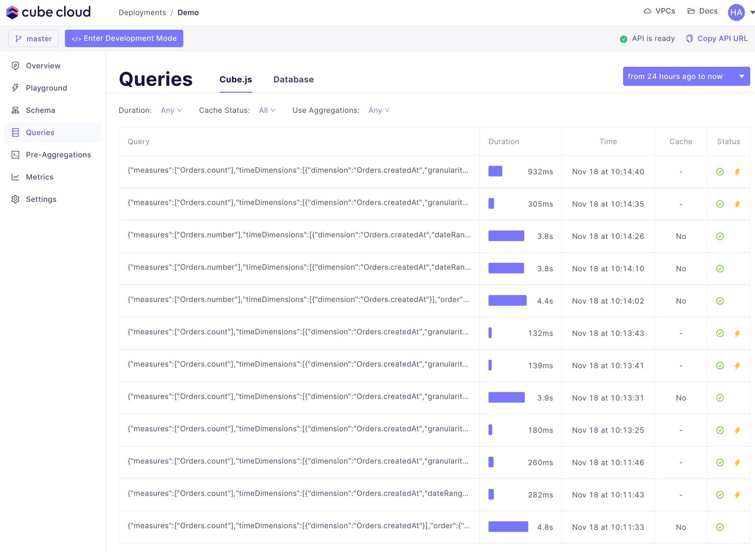Open Settings using the gear icon
The image size is (755, 560).
click(x=15, y=199)
